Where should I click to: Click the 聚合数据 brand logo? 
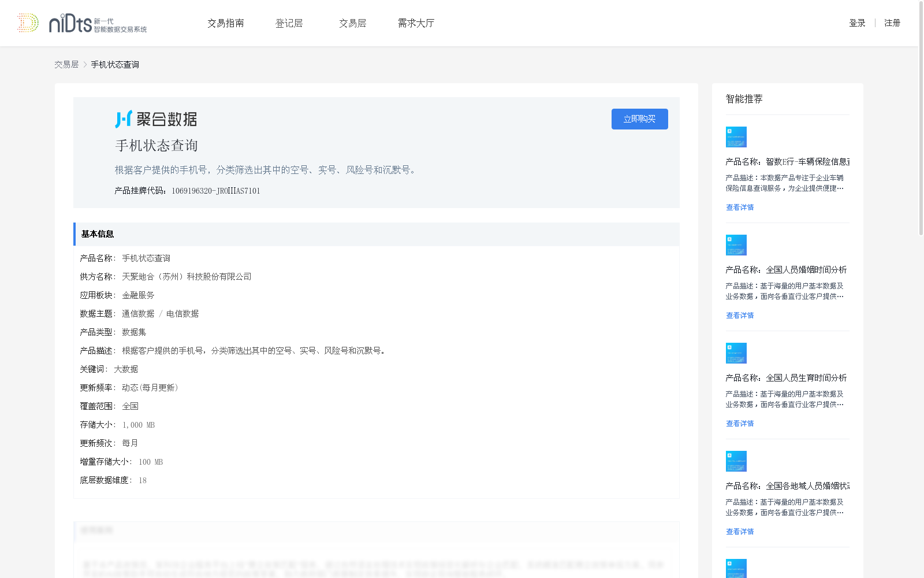point(156,119)
